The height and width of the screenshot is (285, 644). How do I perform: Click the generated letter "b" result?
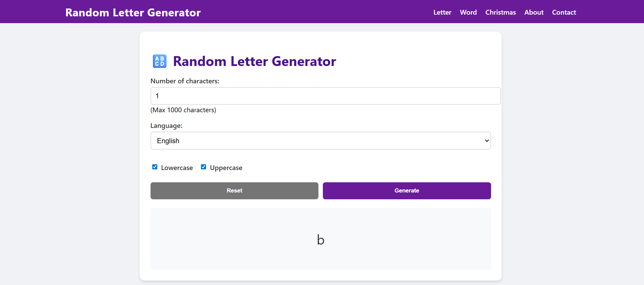coord(320,240)
